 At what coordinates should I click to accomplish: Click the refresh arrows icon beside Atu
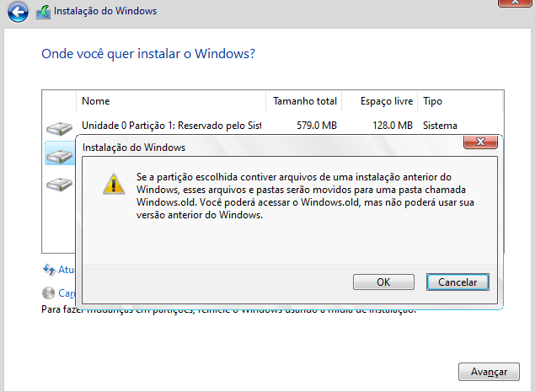(49, 270)
